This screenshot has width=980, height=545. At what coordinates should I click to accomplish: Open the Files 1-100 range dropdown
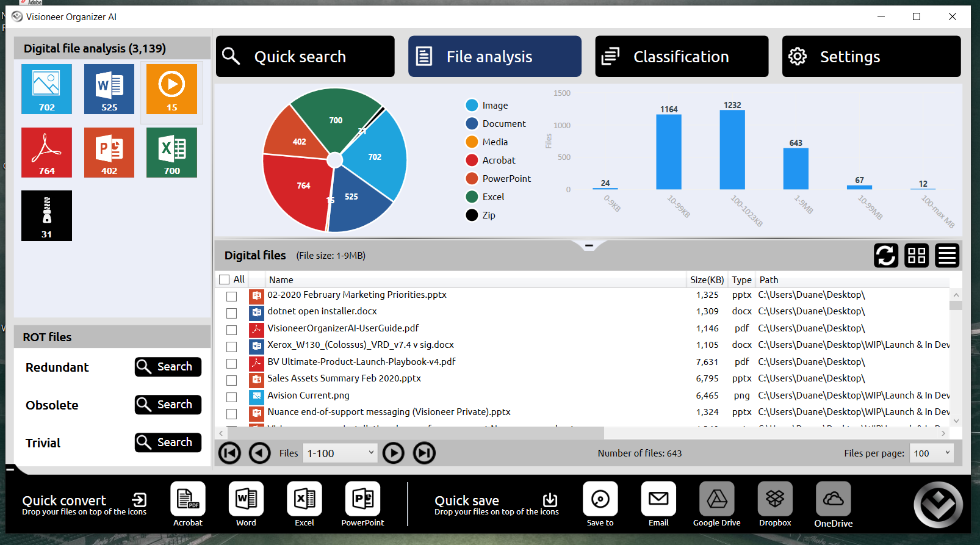point(340,453)
